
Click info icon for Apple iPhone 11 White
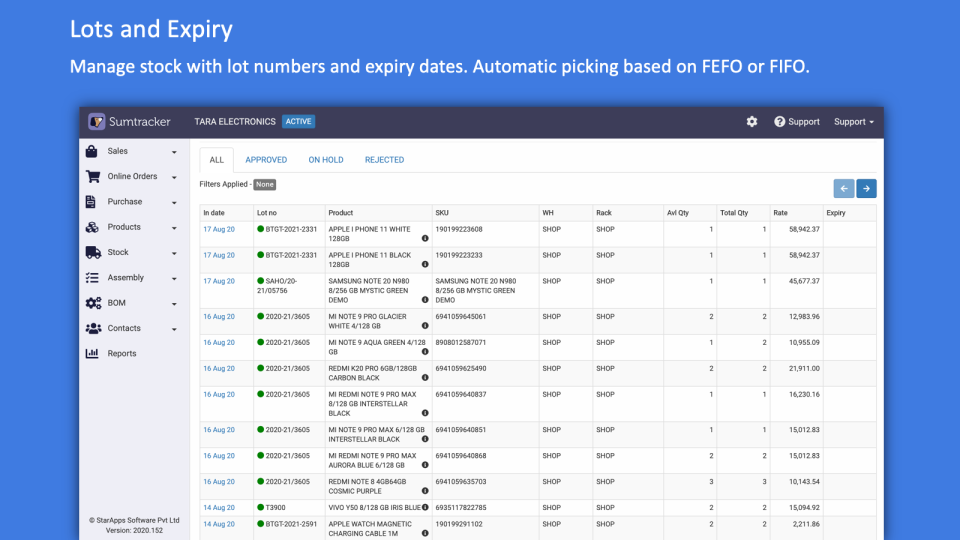(425, 239)
